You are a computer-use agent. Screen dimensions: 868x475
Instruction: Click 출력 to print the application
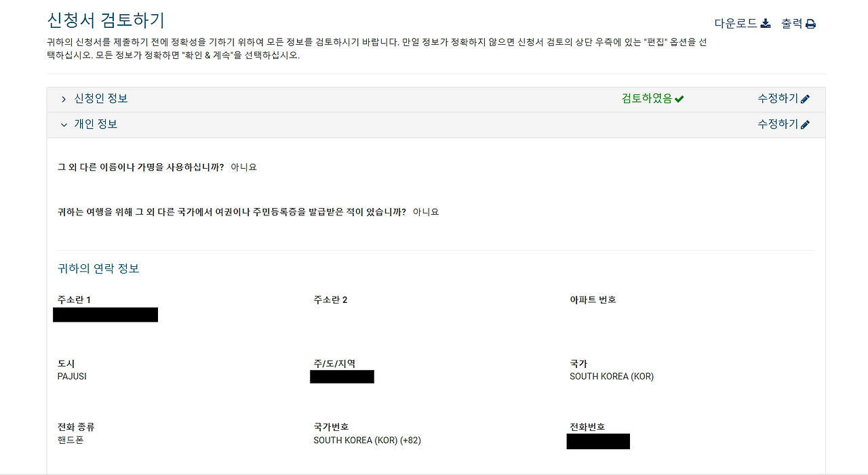[x=794, y=22]
